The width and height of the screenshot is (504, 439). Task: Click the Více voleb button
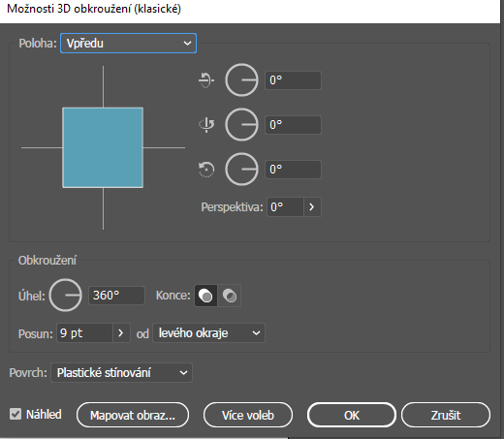(x=248, y=415)
